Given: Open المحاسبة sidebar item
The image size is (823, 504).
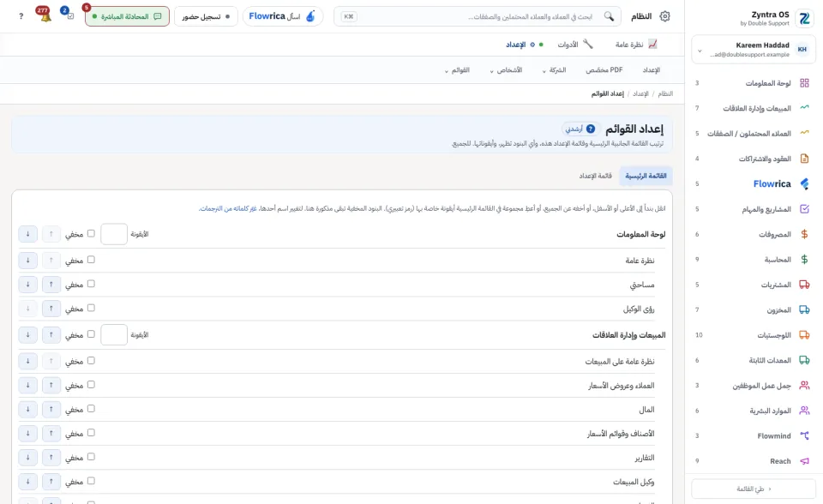Looking at the screenshot, I should tap(754, 260).
